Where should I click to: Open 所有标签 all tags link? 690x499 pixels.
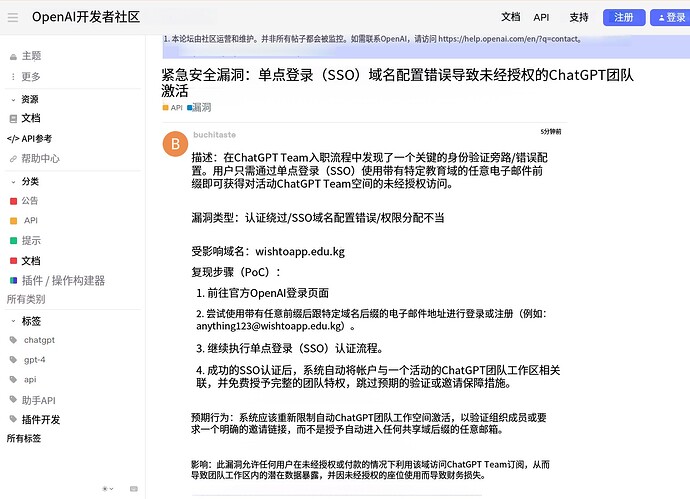[x=24, y=438]
